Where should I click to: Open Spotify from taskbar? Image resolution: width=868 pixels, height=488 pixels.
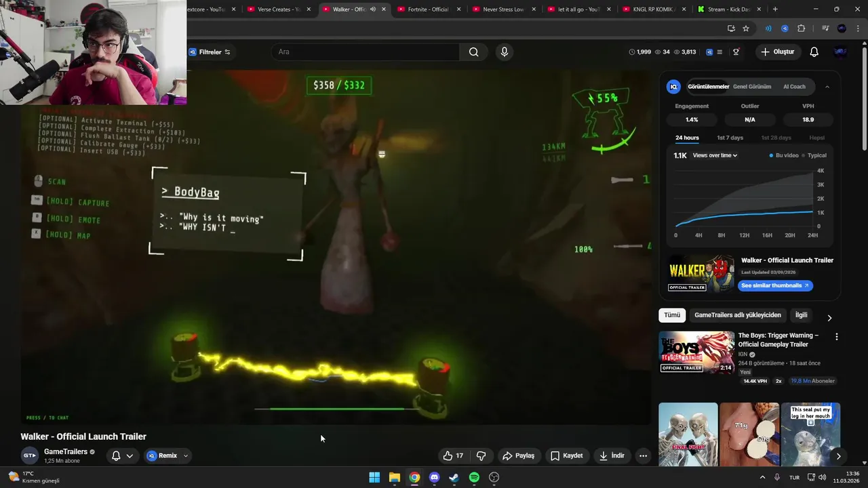click(474, 477)
